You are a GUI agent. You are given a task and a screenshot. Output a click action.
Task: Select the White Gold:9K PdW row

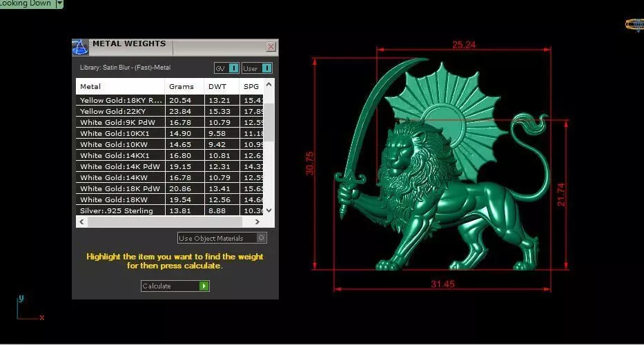pos(170,122)
